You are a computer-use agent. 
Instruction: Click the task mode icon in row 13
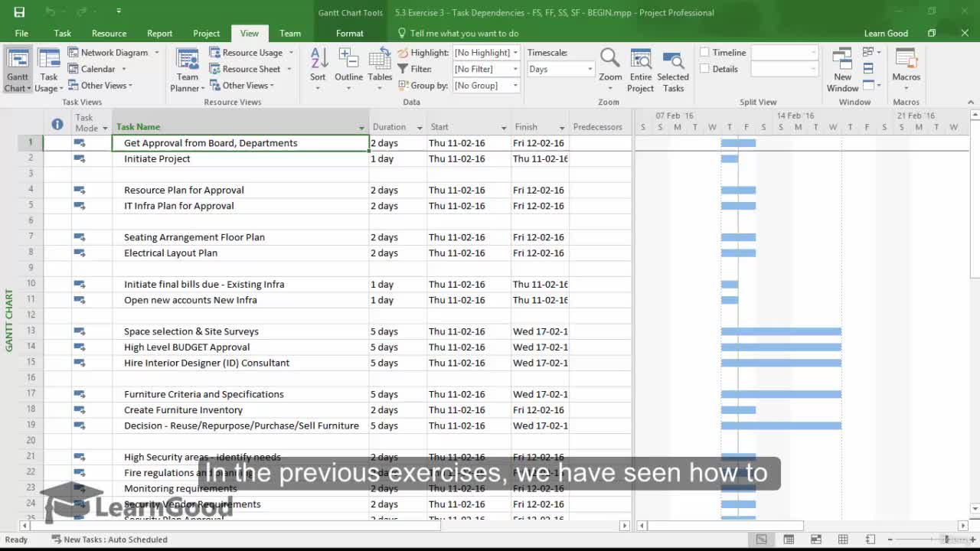(80, 331)
